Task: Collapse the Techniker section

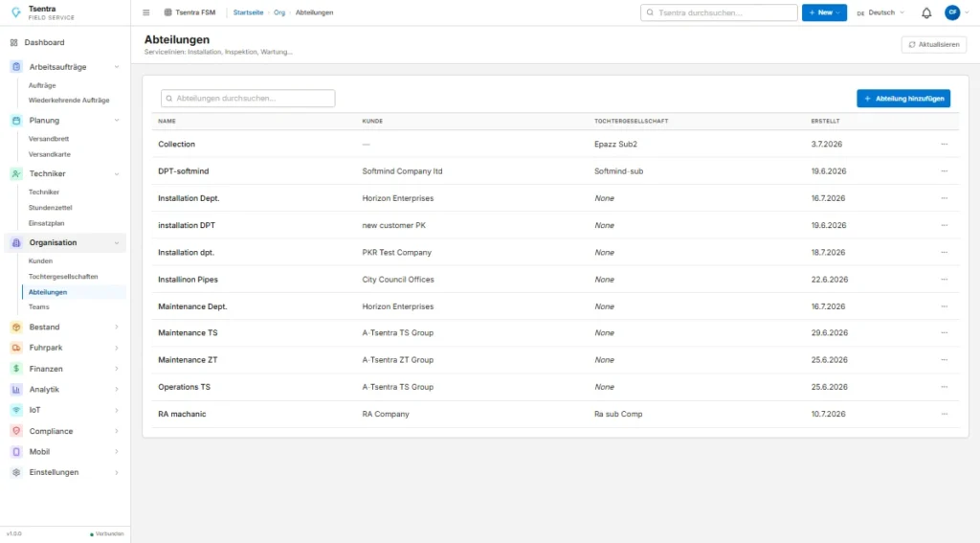Action: pyautogui.click(x=116, y=174)
